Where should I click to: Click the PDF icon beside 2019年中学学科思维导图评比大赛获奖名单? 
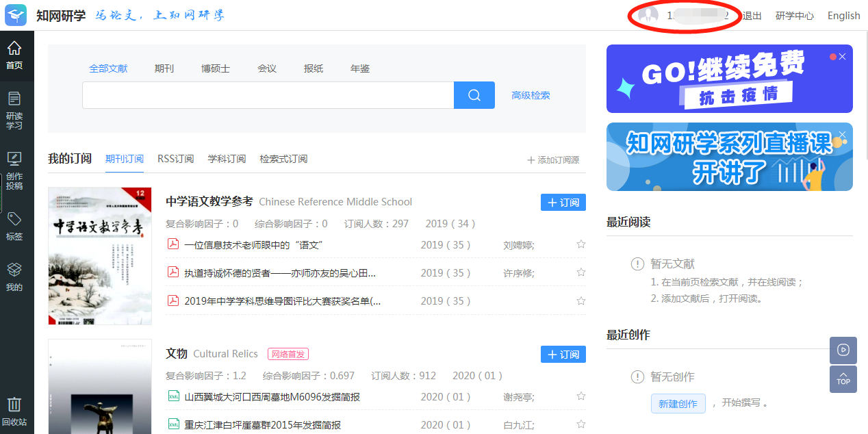tap(173, 301)
